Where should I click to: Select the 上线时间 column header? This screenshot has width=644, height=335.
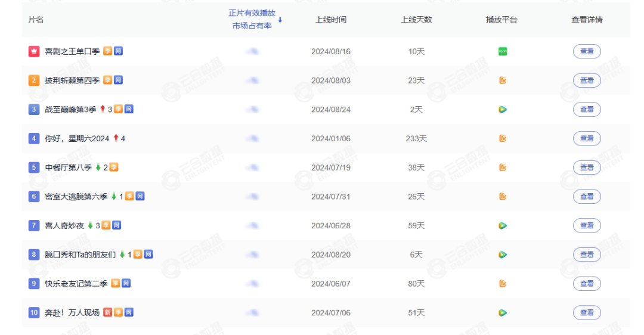[x=331, y=20]
